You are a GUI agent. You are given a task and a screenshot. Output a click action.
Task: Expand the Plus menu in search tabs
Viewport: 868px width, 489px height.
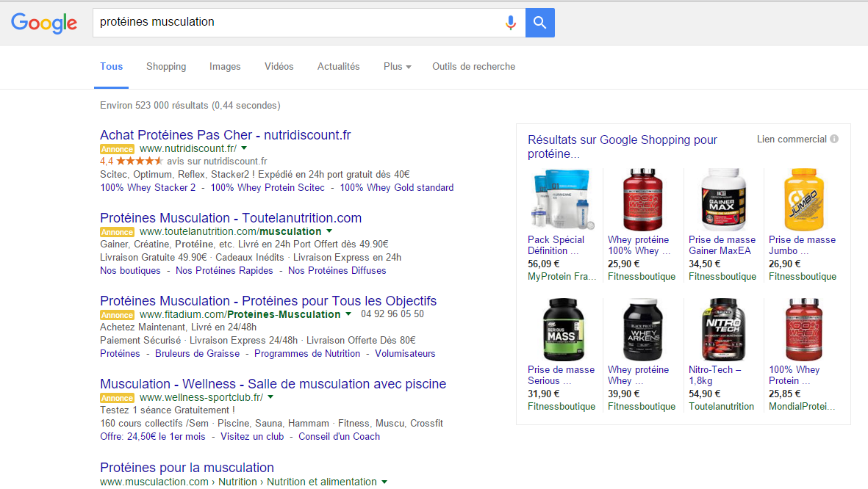[397, 67]
